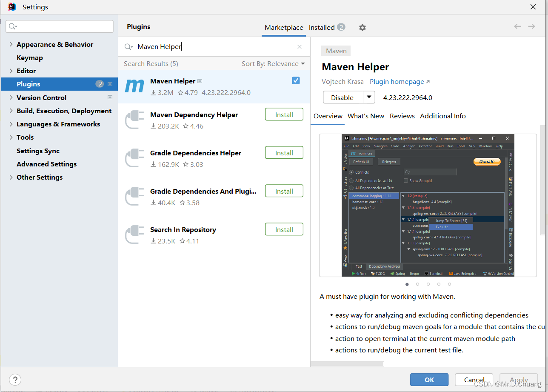Focus the settings search field
The height and width of the screenshot is (392, 548).
(x=60, y=26)
